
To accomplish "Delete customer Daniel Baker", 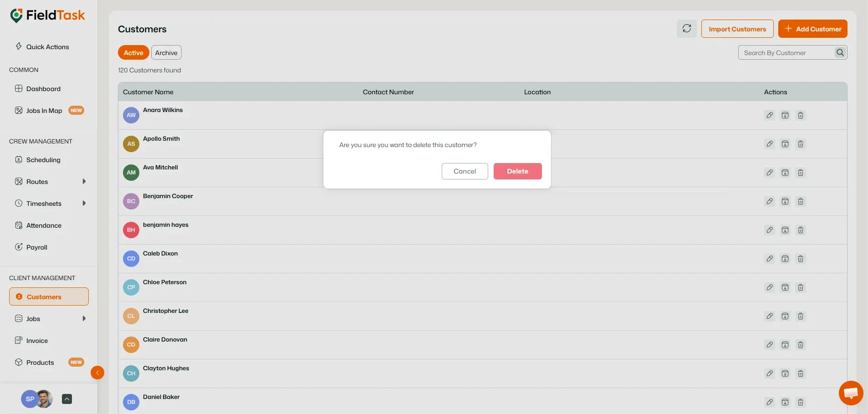I will coord(801,402).
